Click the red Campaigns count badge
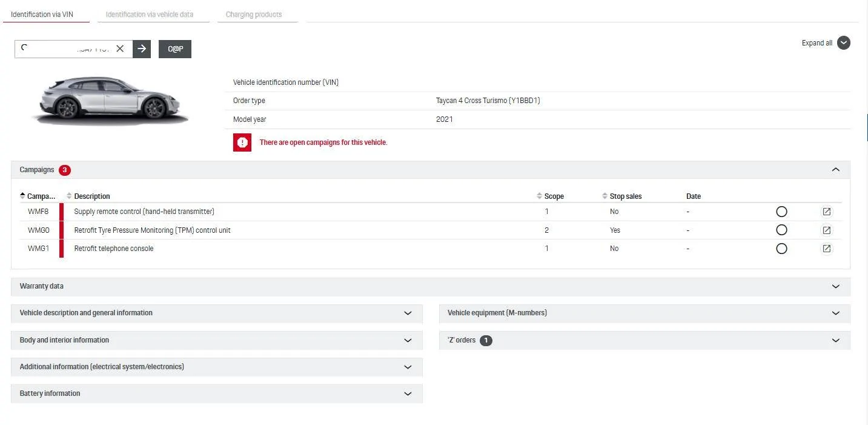 coord(65,170)
